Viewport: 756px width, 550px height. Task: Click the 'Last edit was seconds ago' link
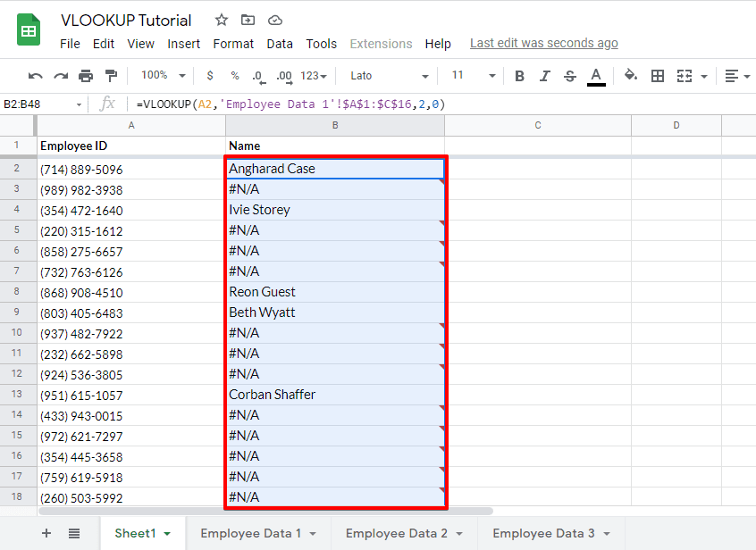[x=543, y=42]
